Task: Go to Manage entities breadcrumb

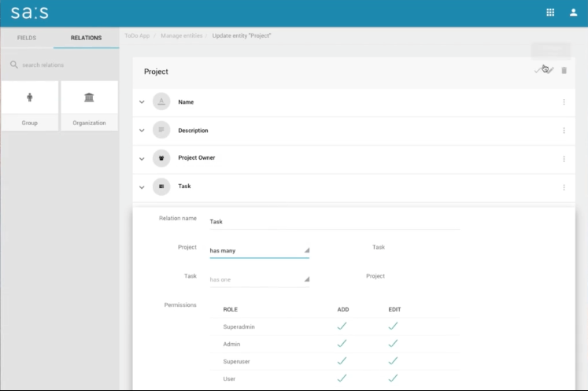Action: tap(181, 35)
